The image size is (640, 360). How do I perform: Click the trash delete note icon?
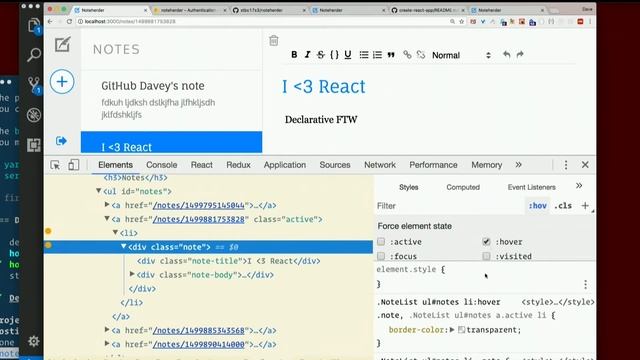click(274, 40)
